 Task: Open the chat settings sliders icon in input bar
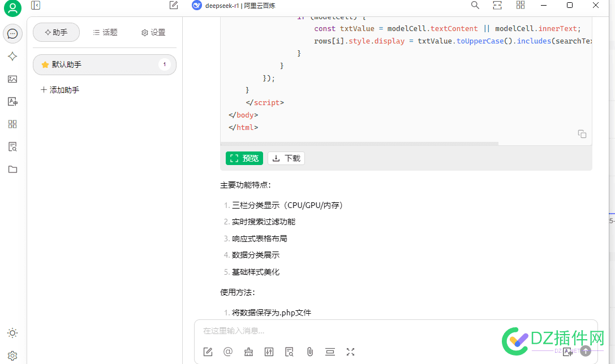pos(269,352)
